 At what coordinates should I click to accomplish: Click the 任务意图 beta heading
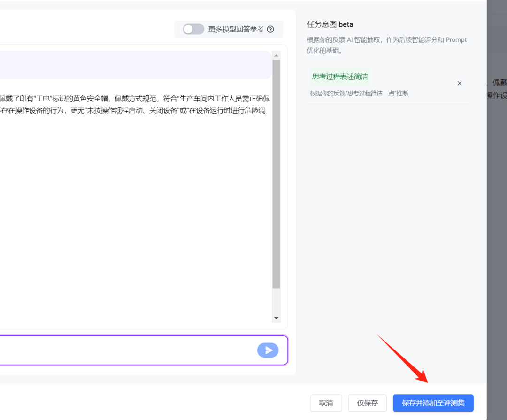tap(330, 24)
